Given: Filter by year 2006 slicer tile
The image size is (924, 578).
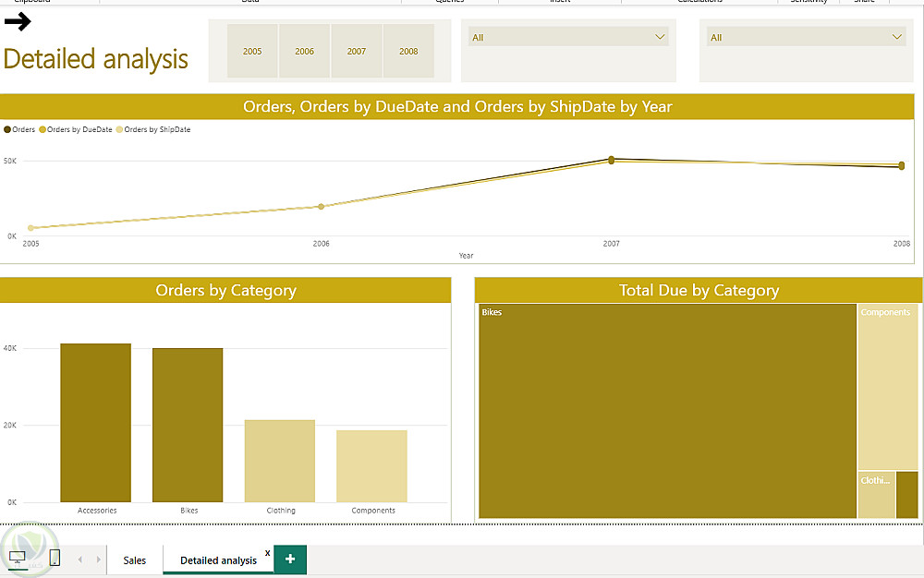Looking at the screenshot, I should [304, 51].
